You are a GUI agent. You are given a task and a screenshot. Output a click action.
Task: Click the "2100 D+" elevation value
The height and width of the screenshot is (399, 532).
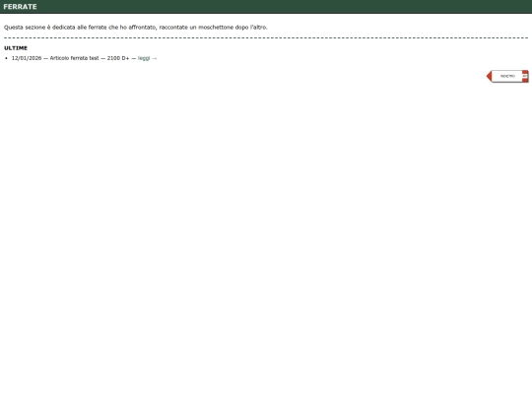tap(118, 58)
